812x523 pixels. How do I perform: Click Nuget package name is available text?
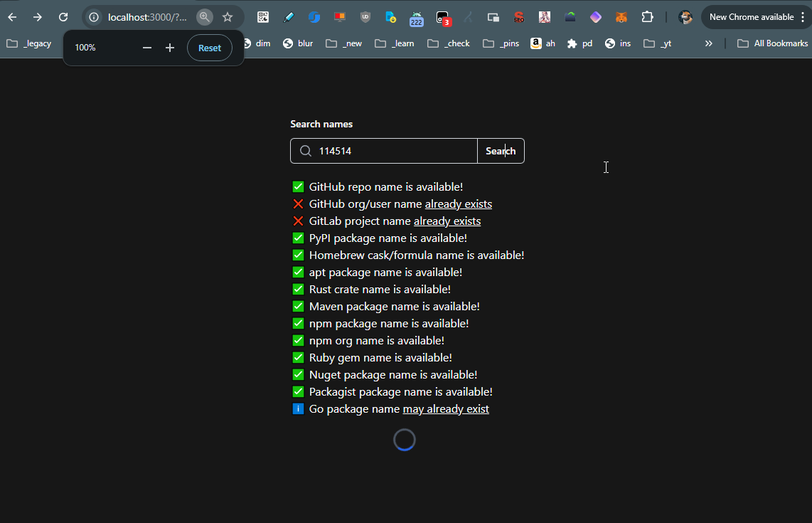click(393, 375)
